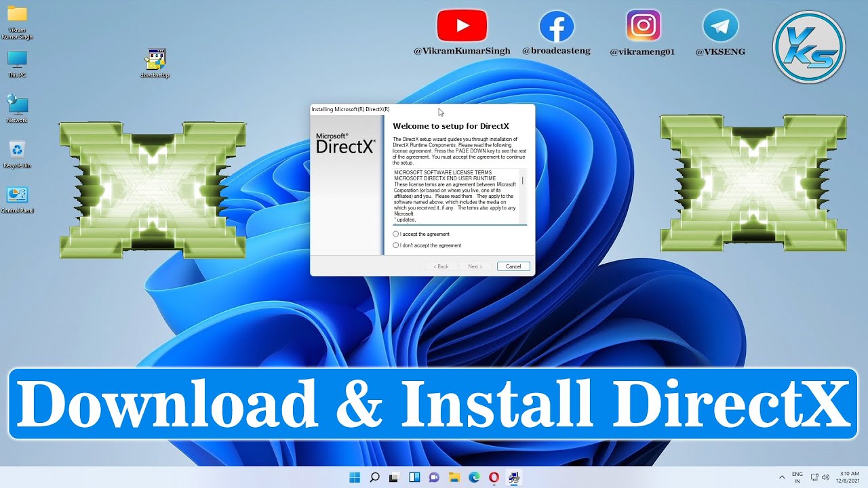
Task: Open the Chat app in taskbar
Action: pyautogui.click(x=435, y=477)
